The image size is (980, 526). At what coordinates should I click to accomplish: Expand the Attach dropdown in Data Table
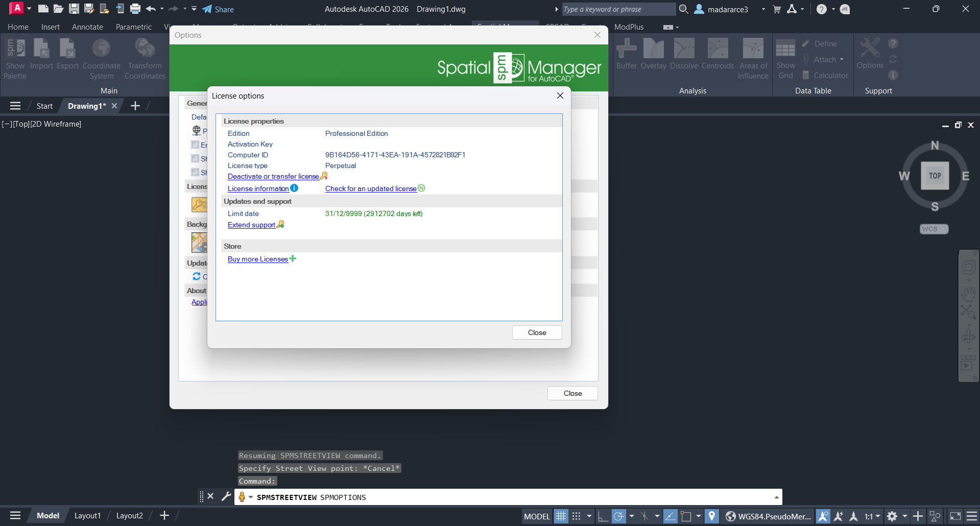842,59
